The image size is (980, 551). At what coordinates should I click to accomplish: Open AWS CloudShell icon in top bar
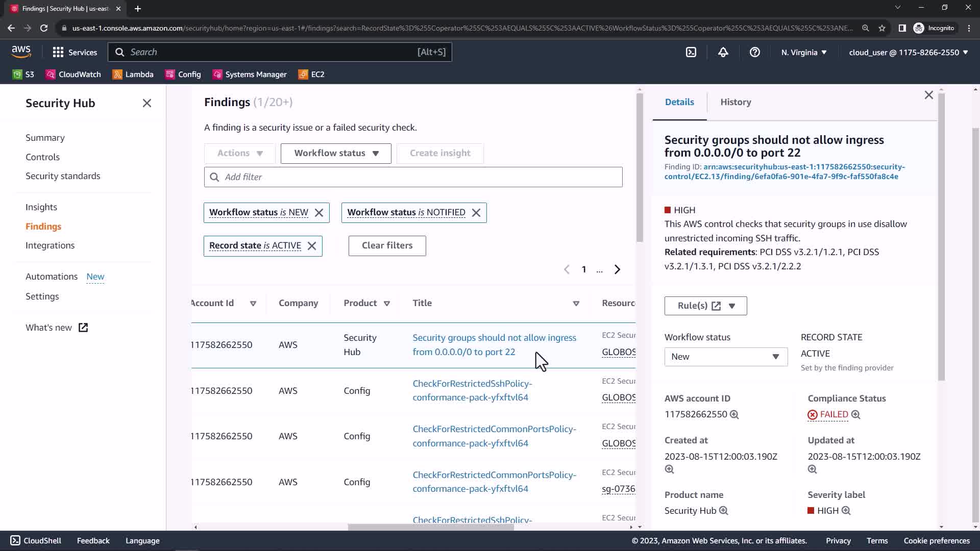point(691,52)
